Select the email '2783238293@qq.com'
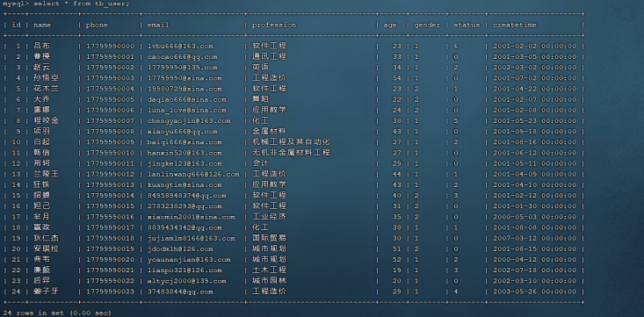The width and height of the screenshot is (644, 317). click(185, 206)
